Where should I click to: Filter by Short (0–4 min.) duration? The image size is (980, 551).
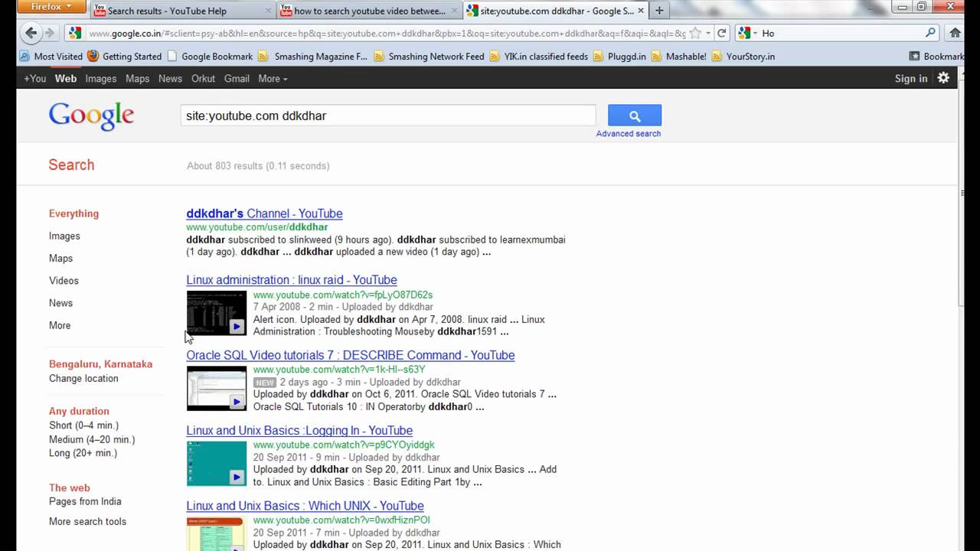pyautogui.click(x=84, y=425)
